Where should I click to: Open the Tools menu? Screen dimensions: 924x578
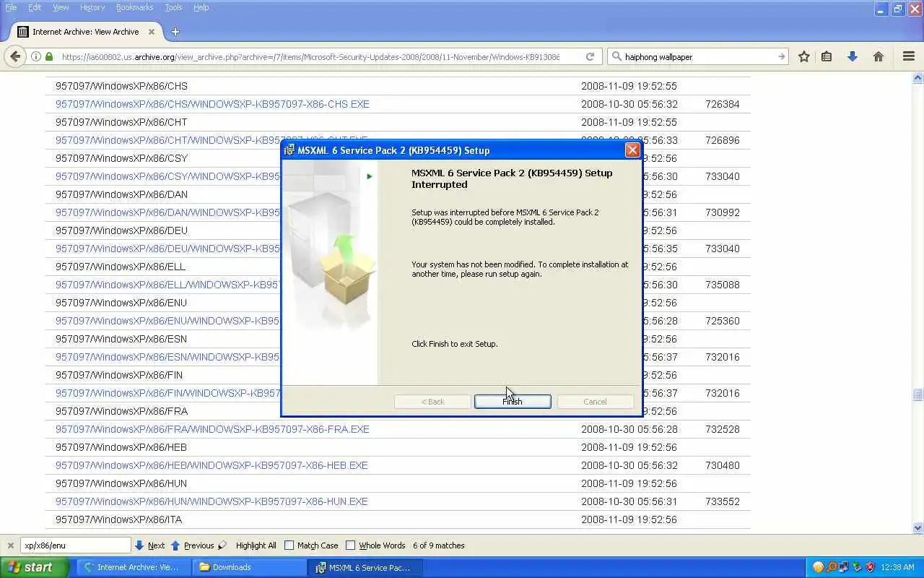tap(173, 7)
